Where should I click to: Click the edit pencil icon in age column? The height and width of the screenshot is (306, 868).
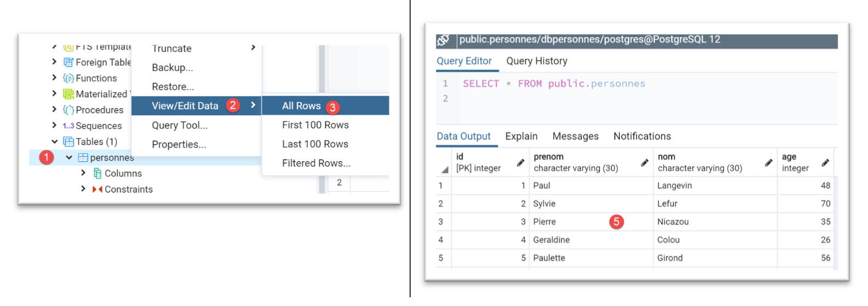[x=825, y=162]
